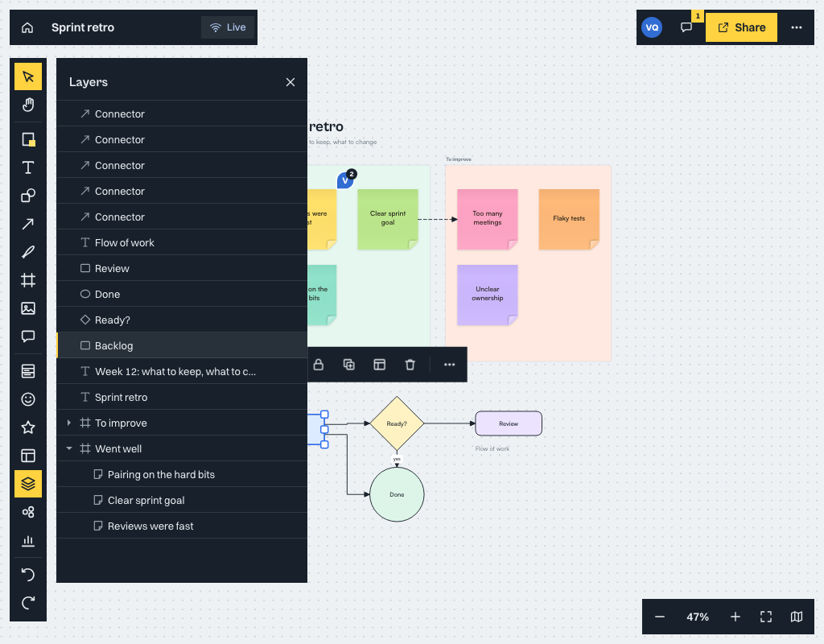Image resolution: width=824 pixels, height=644 pixels.
Task: Select the frame tool
Action: (x=28, y=280)
